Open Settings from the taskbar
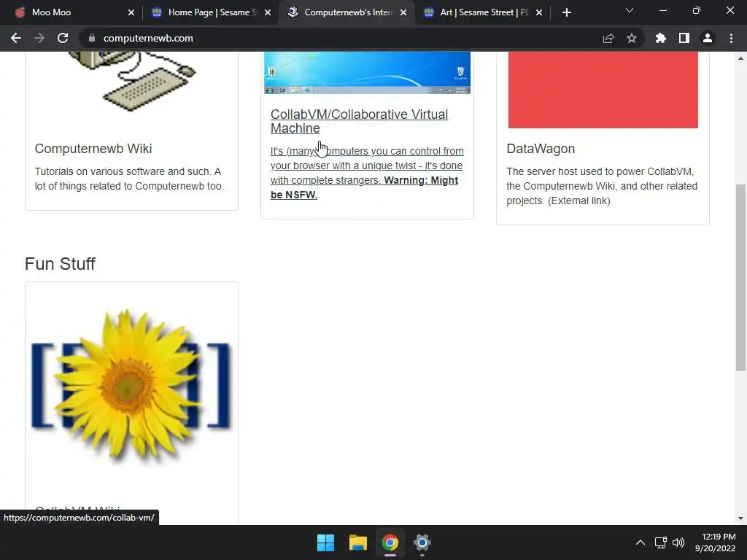The height and width of the screenshot is (560, 747). (422, 542)
